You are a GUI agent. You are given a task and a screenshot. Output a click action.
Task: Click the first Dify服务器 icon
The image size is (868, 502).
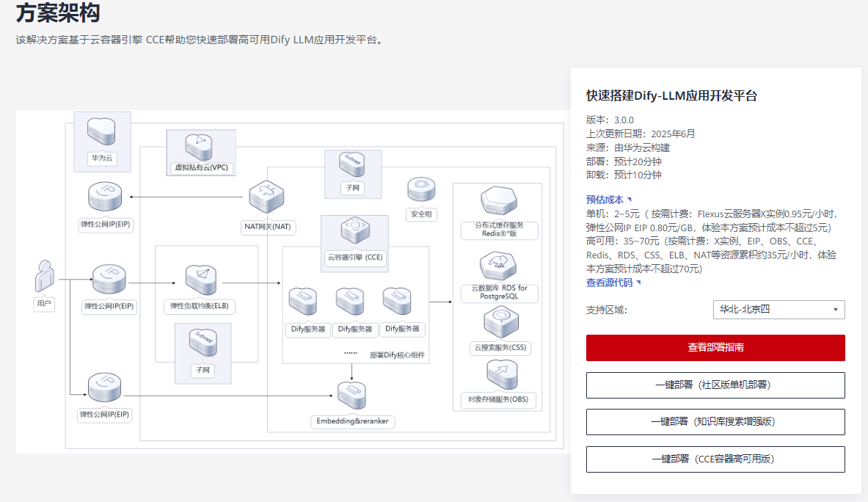(x=303, y=302)
